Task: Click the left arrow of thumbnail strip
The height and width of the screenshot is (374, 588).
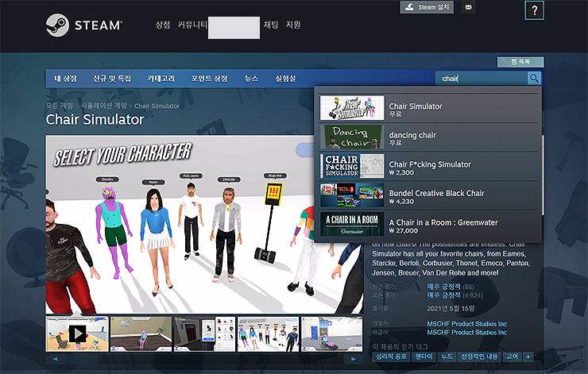Action: click(56, 359)
